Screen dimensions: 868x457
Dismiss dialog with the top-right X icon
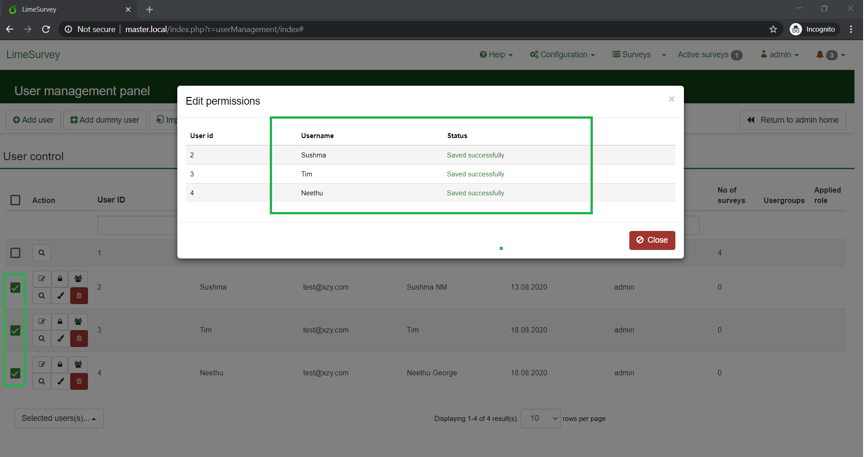671,99
